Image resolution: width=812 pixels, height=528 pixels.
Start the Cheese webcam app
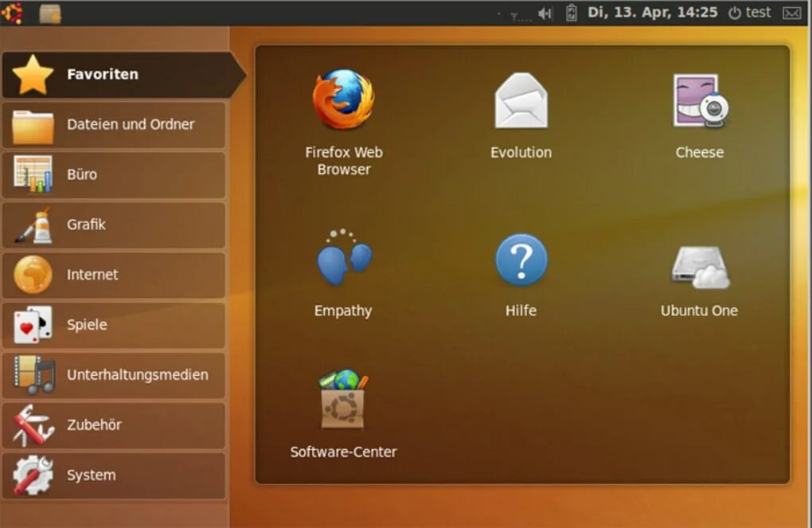[700, 100]
